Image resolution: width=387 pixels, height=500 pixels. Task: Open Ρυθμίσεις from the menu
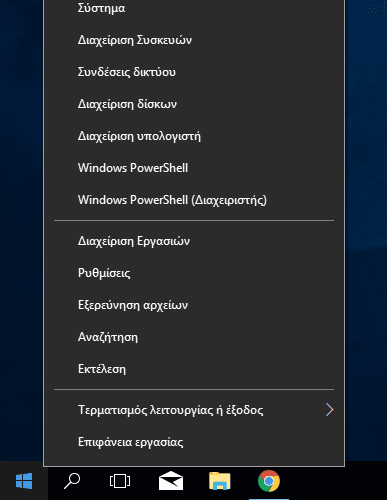coord(194,273)
